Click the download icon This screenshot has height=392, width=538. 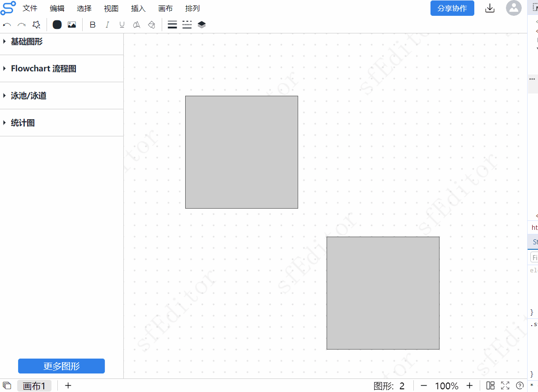(x=490, y=8)
